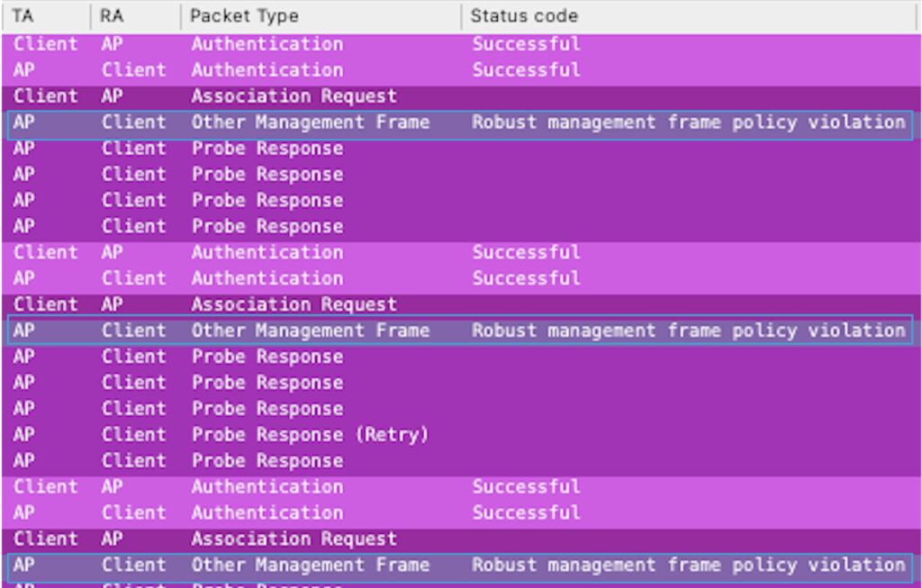The width and height of the screenshot is (922, 588).
Task: Select the third Other Management Frame row
Action: pos(310,565)
